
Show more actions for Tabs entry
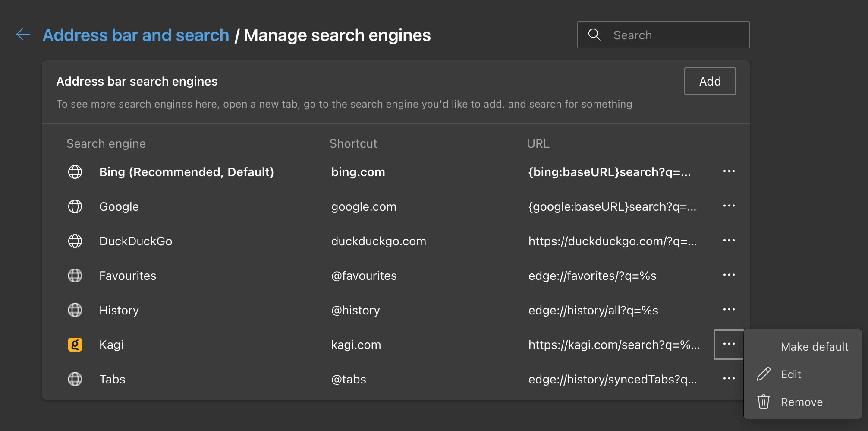click(x=729, y=379)
